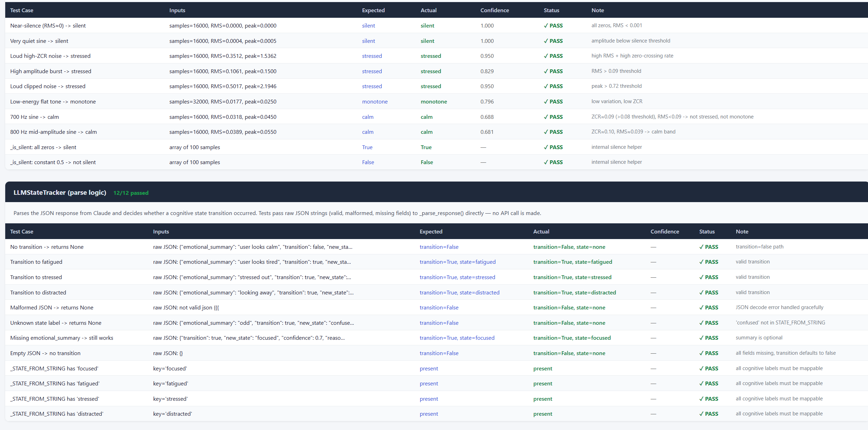Click PASS badge of _STATE_FROM_STRING 'distracted' row
The image size is (868, 430).
708,414
